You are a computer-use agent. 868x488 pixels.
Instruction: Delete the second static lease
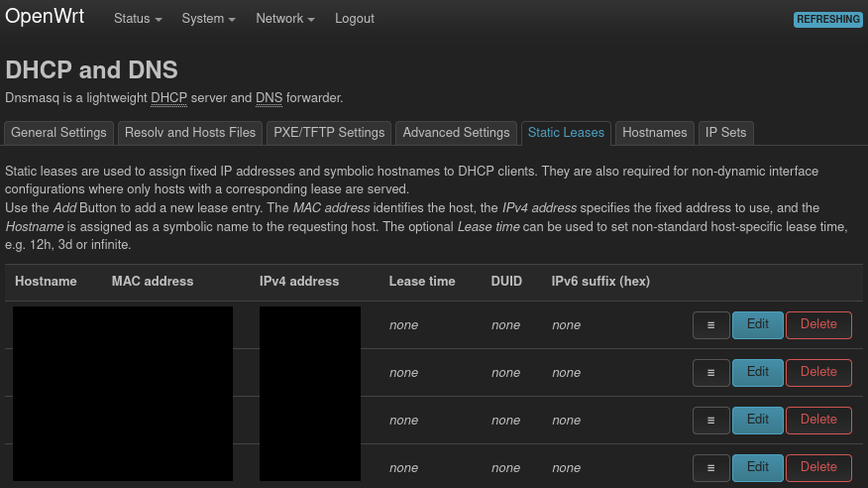818,373
